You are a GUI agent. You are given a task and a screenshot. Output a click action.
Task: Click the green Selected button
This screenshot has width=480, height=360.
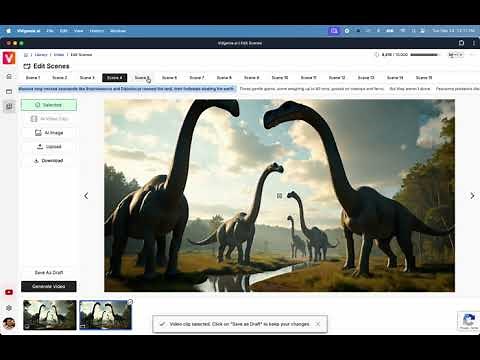tap(49, 105)
